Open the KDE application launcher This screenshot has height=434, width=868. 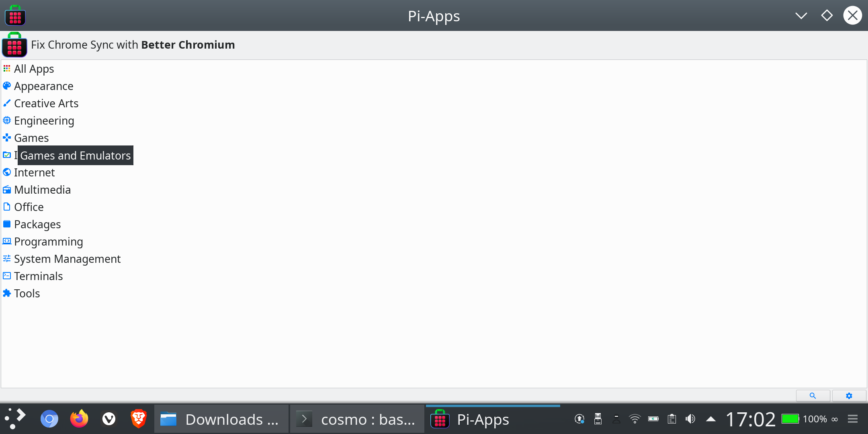(16, 419)
